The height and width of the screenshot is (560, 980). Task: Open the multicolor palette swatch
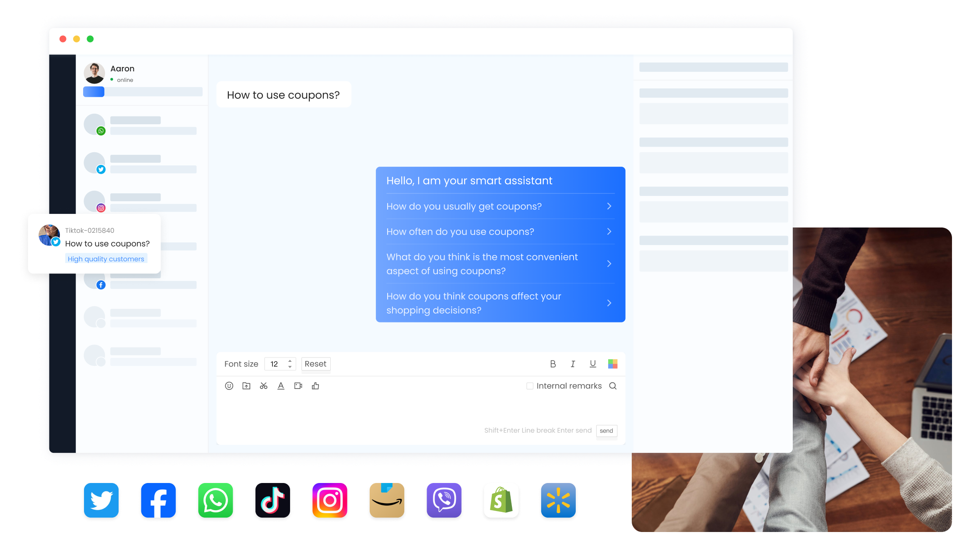(612, 364)
